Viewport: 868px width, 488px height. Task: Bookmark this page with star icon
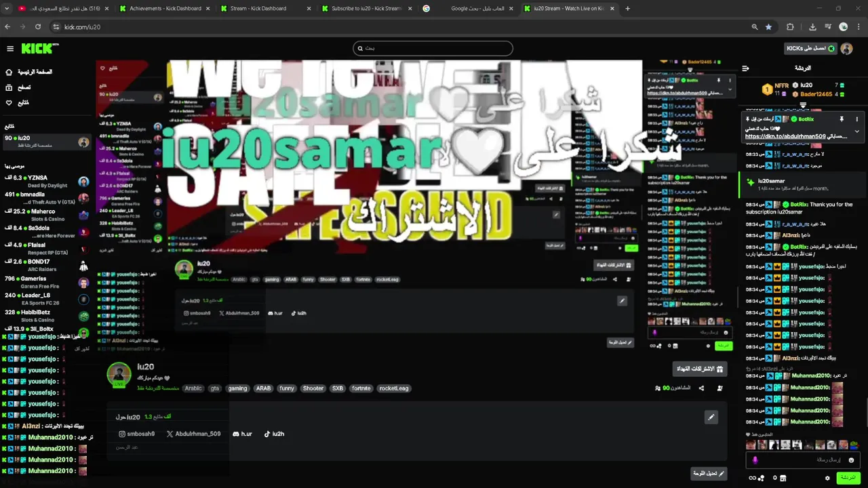point(768,27)
